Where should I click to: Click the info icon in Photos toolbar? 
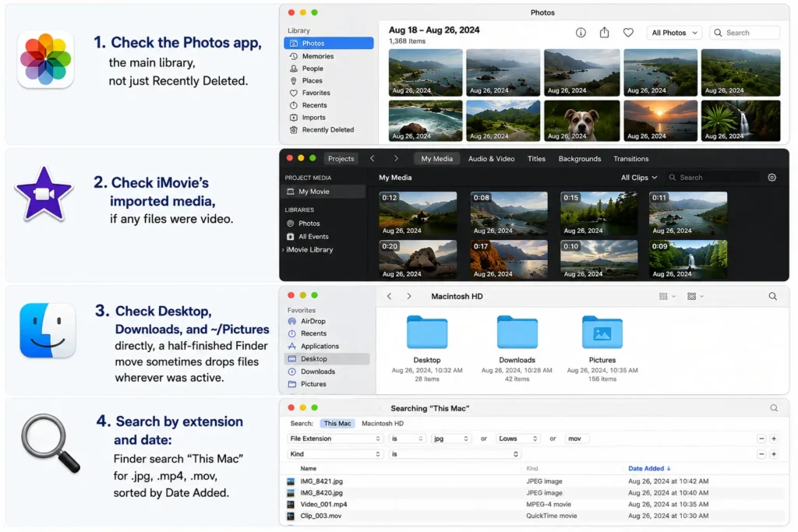click(581, 33)
